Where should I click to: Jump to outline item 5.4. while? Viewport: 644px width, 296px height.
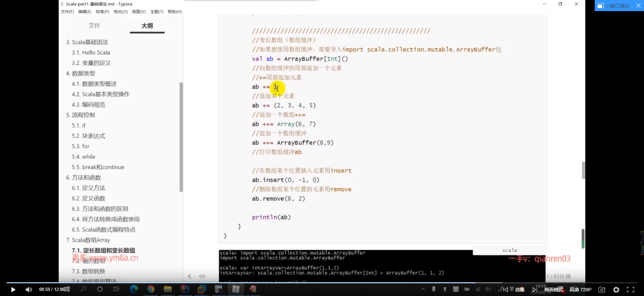tap(84, 157)
